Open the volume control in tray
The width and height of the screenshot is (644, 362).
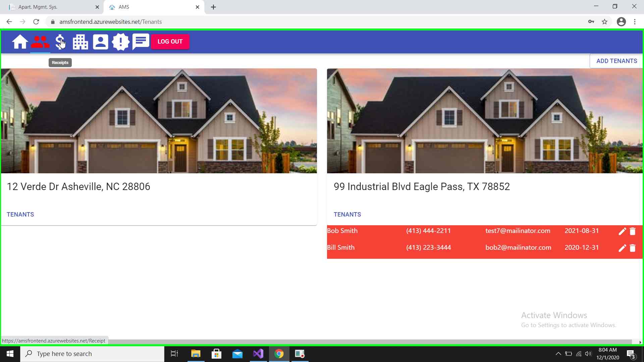588,354
